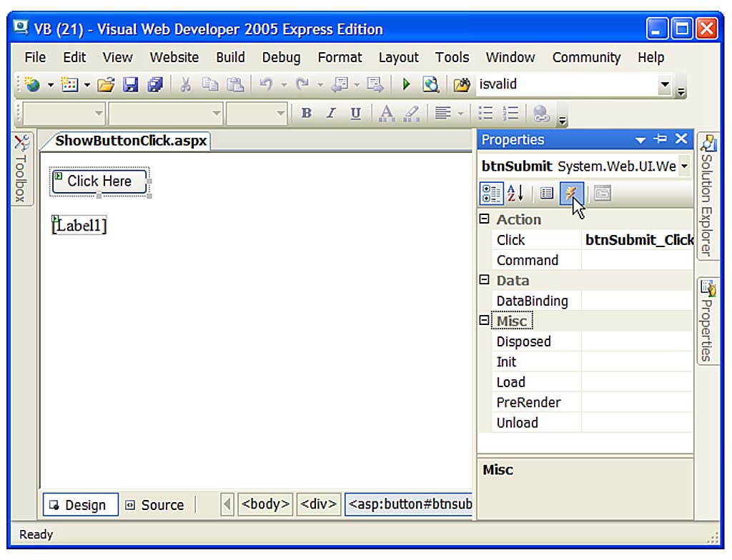Open the Properties window position dropdown
This screenshot has width=732, height=560.
click(640, 139)
